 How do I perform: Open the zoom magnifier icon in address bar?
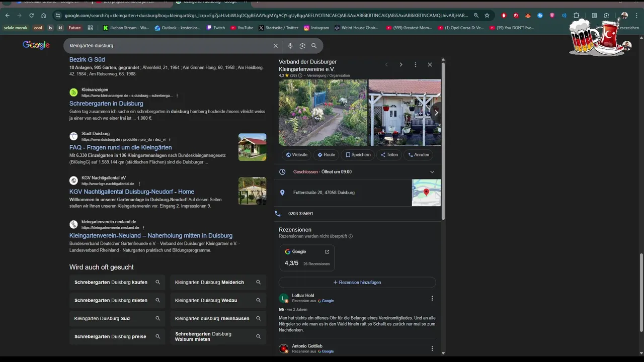pos(476,16)
